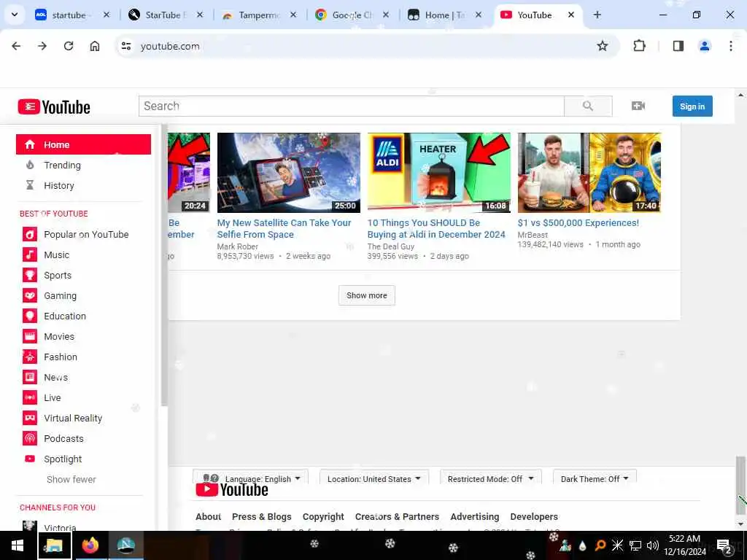
Task: Open the Press & Blogs footer link
Action: [262, 517]
